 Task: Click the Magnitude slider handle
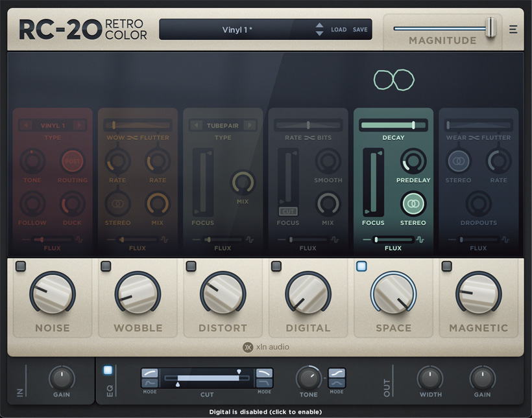tap(490, 28)
